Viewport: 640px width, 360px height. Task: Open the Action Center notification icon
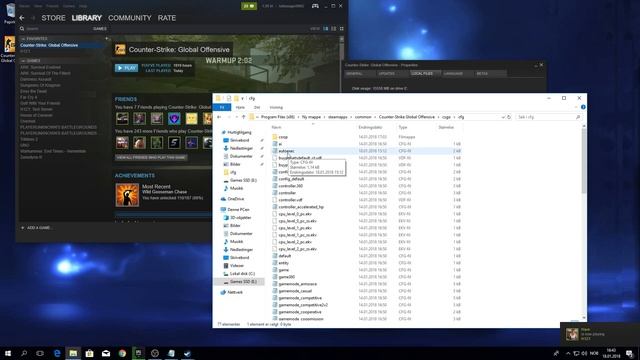(630, 353)
